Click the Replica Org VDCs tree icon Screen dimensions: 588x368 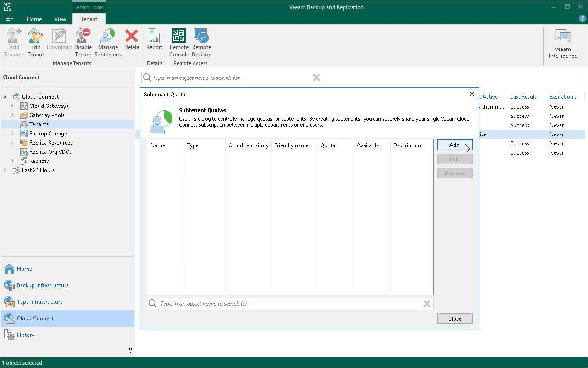pyautogui.click(x=24, y=152)
